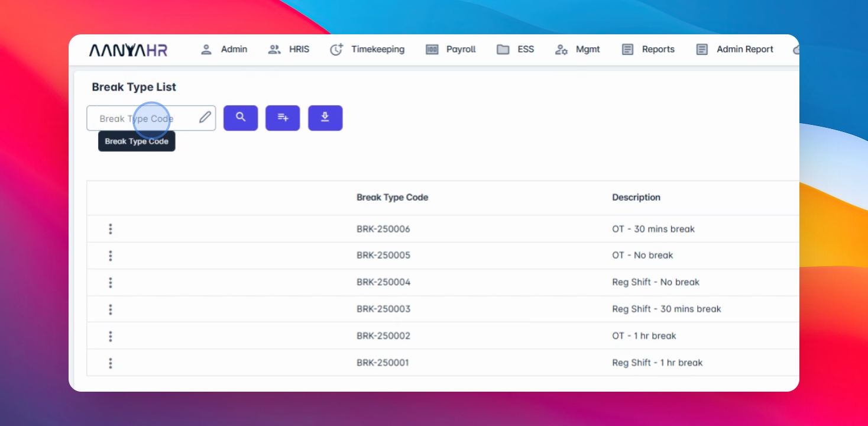The height and width of the screenshot is (426, 868).
Task: Click the AanyaHR logo
Action: 128,50
